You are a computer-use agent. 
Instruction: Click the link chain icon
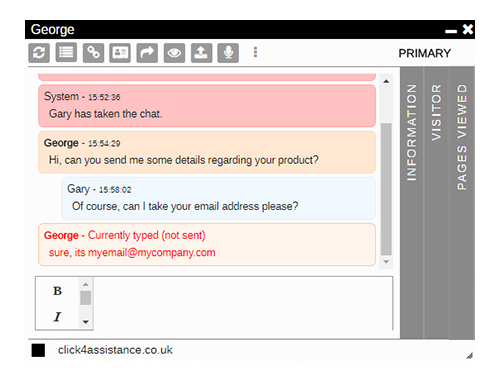click(93, 53)
